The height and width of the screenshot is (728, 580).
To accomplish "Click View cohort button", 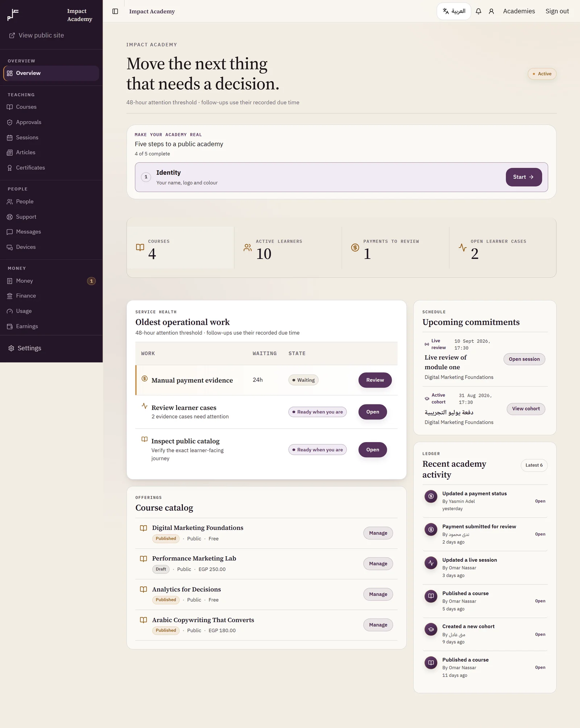I will click(x=526, y=409).
